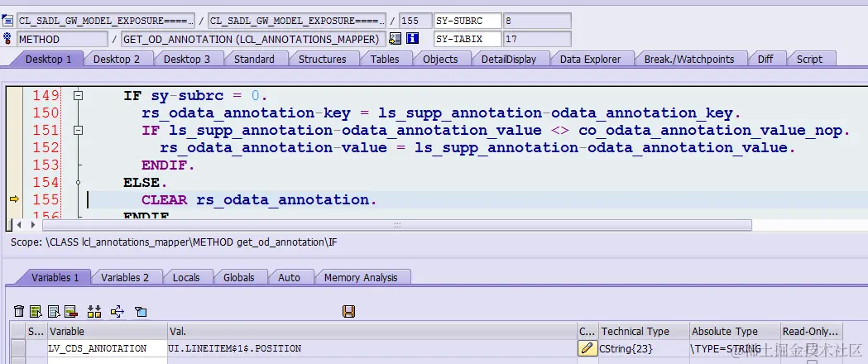Screen dimensions: 868x364
Task: Select the Memory Analysis tab
Action: 361,278
